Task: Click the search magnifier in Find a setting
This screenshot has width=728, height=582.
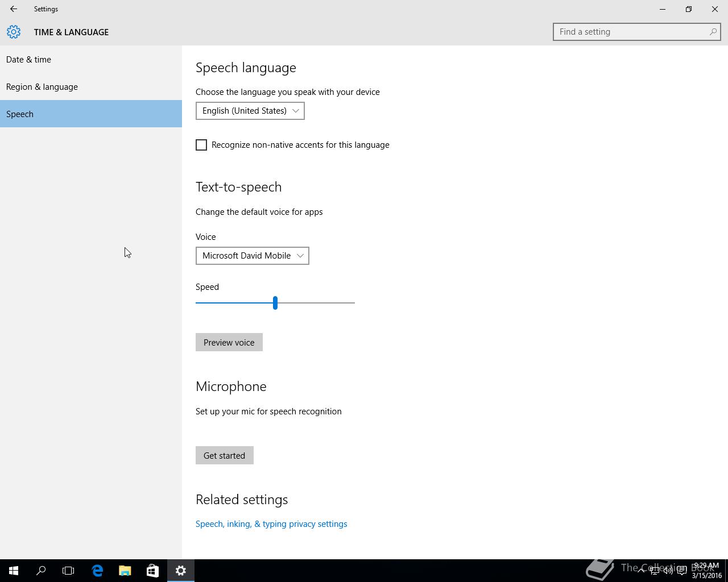Action: [x=713, y=32]
